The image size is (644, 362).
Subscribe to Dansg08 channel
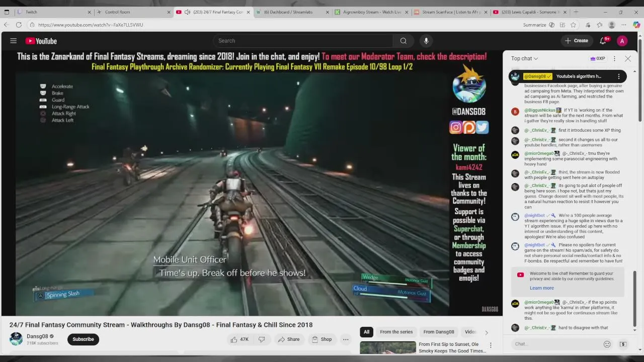[x=83, y=339]
